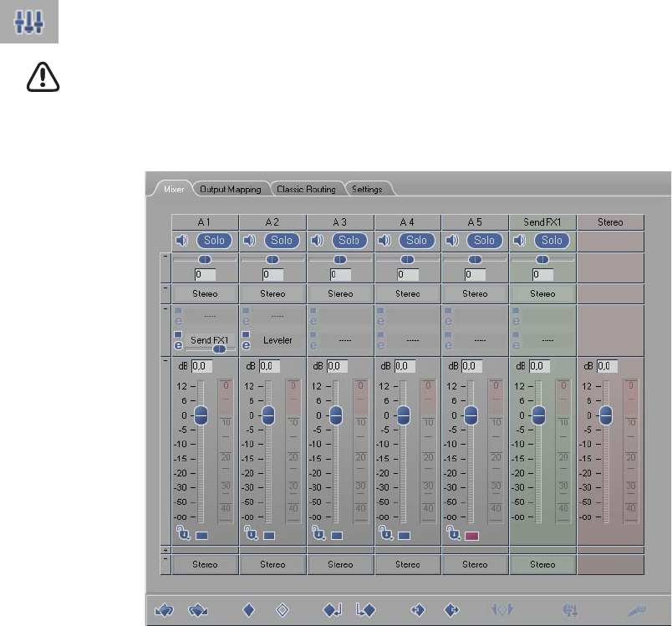Switch to the Classic Routing tab
This screenshot has height=626, width=672.
[x=306, y=189]
